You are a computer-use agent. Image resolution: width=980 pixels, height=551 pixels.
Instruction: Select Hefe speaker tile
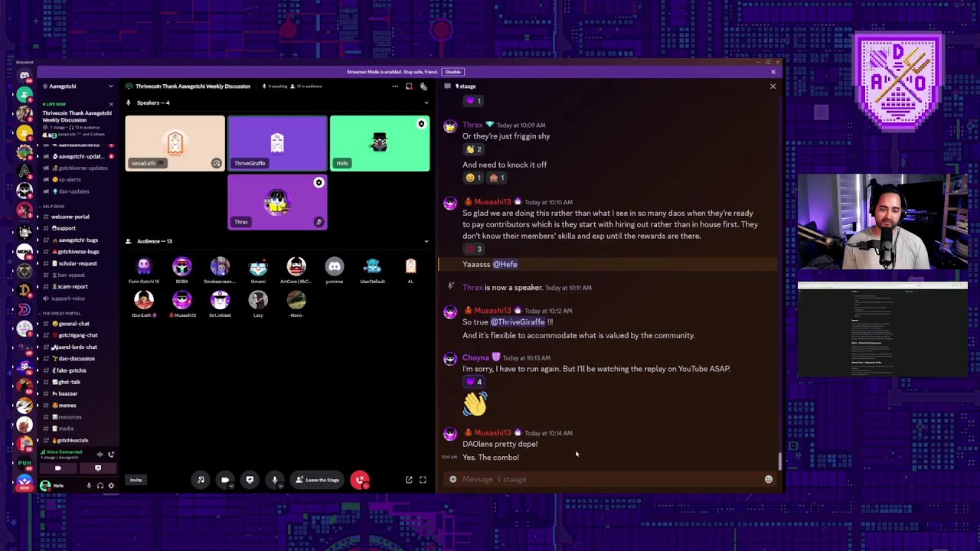380,143
